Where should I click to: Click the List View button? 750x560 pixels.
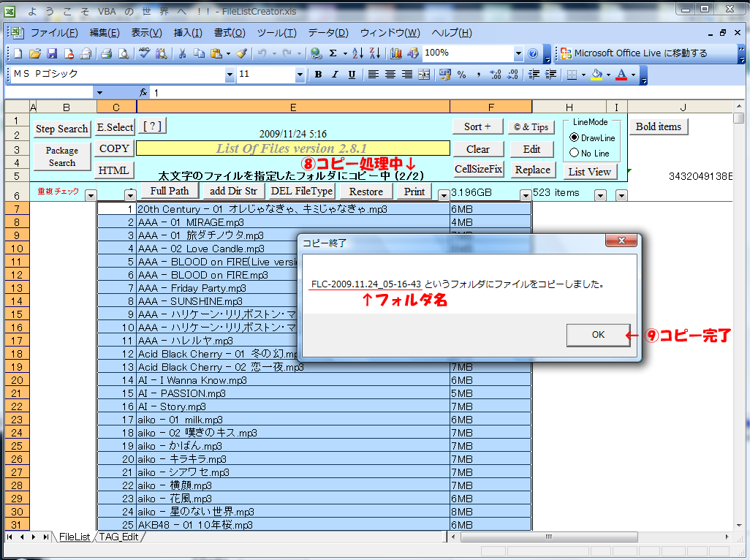590,172
